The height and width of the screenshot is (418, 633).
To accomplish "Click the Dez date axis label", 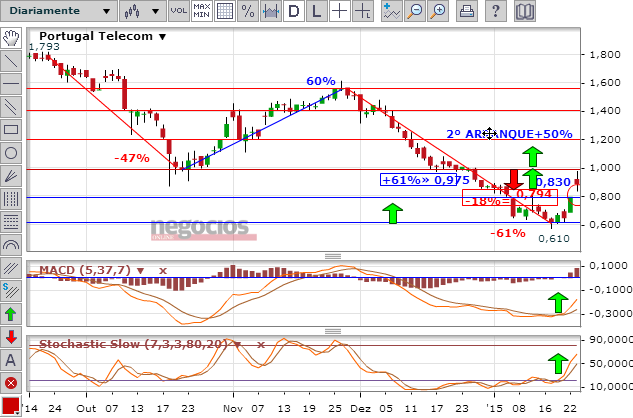I will point(360,408).
